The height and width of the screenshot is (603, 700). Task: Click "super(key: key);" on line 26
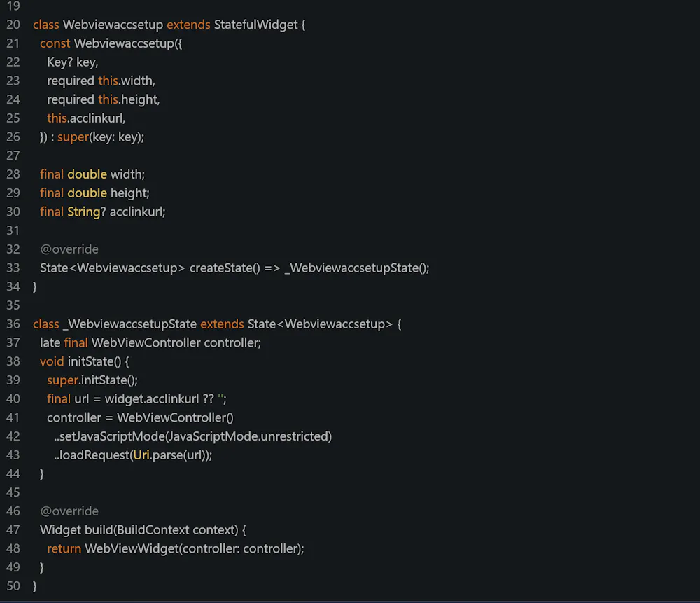tap(101, 137)
